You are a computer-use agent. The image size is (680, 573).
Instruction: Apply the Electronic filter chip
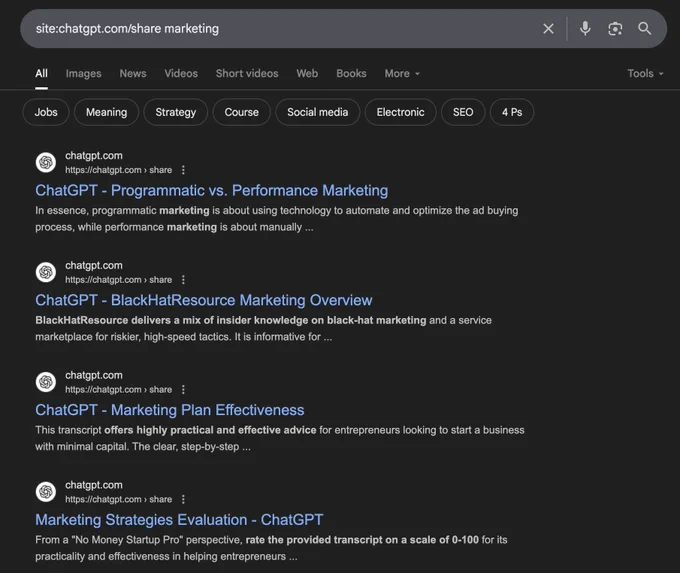point(400,112)
